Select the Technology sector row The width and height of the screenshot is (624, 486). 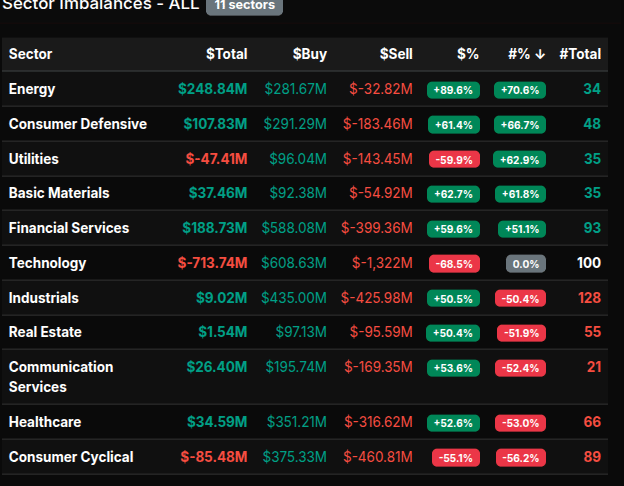pos(48,263)
